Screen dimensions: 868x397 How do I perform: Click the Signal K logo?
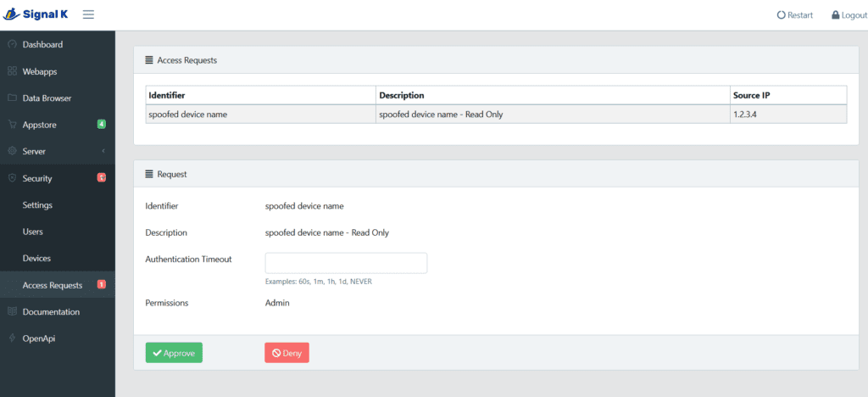click(35, 14)
